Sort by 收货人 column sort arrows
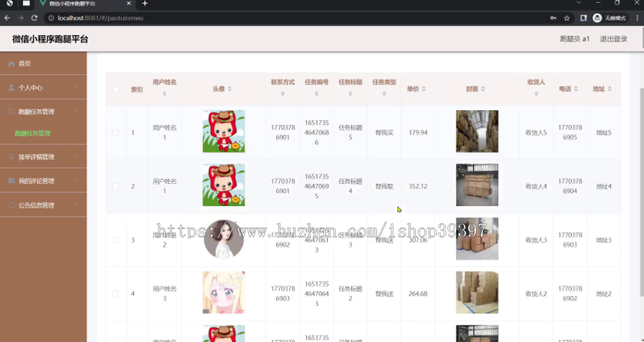Screen dimensions: 644x342 536,94
